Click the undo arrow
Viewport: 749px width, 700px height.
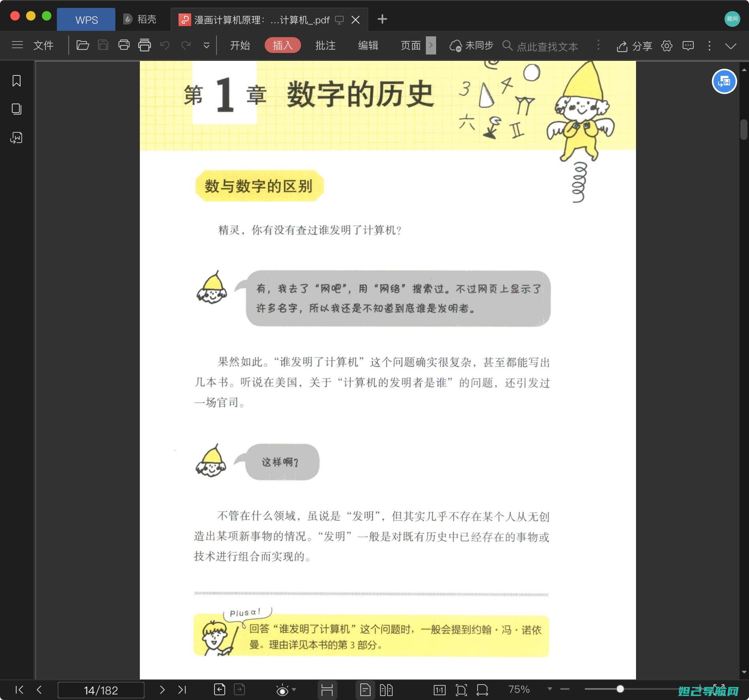click(x=165, y=45)
